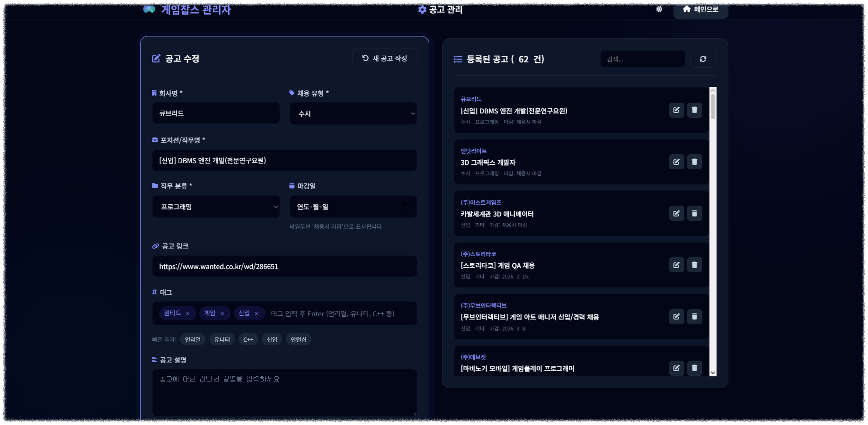Open the calendar picker in 마감일 field
The image size is (868, 425).
pos(406,207)
